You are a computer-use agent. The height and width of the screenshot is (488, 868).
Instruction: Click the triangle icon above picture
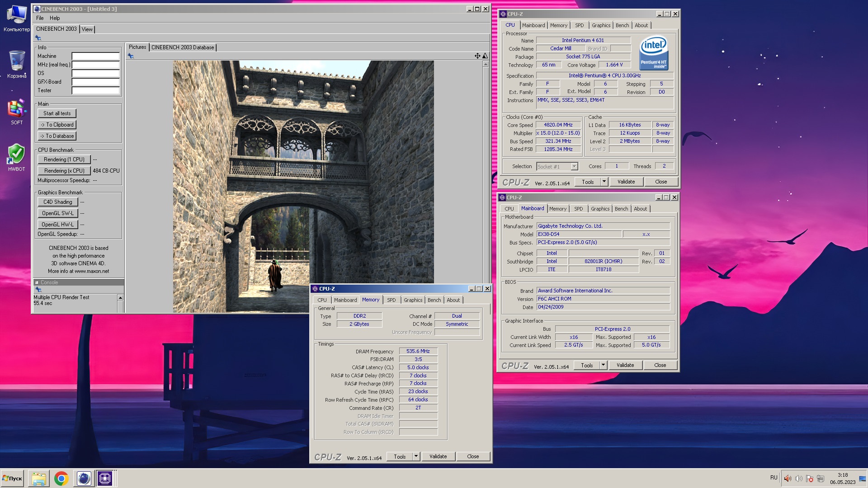[485, 56]
